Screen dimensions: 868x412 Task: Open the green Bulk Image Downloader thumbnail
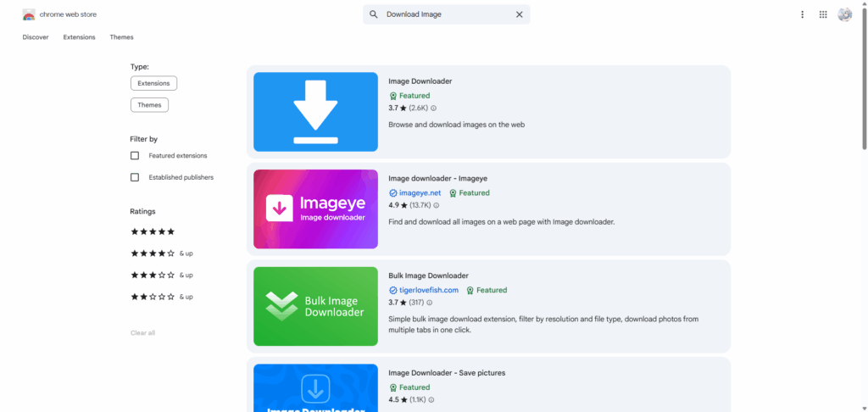pyautogui.click(x=315, y=306)
